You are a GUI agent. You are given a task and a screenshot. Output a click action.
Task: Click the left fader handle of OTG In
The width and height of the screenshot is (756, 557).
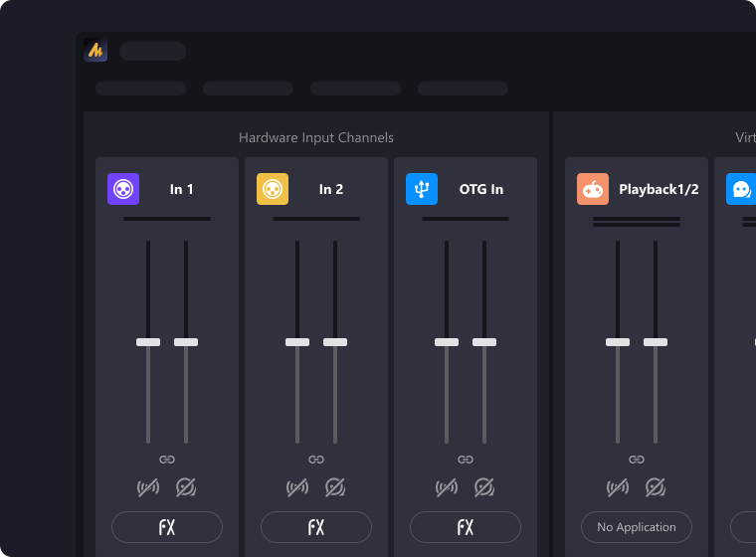tap(447, 342)
